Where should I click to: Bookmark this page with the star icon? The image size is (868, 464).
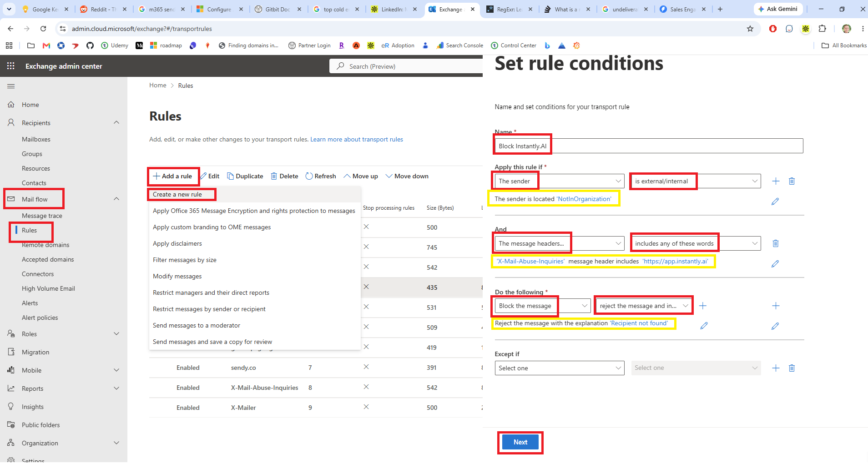[750, 29]
